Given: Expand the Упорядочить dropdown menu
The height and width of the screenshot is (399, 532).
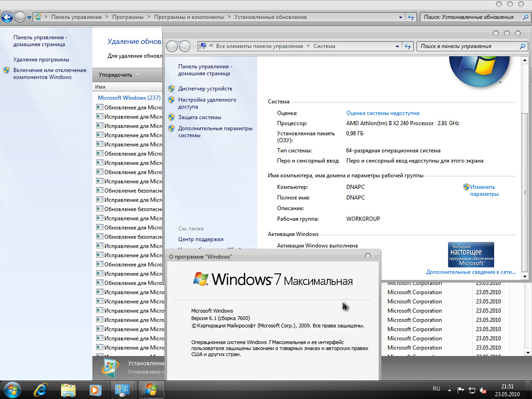Looking at the screenshot, I should point(119,75).
